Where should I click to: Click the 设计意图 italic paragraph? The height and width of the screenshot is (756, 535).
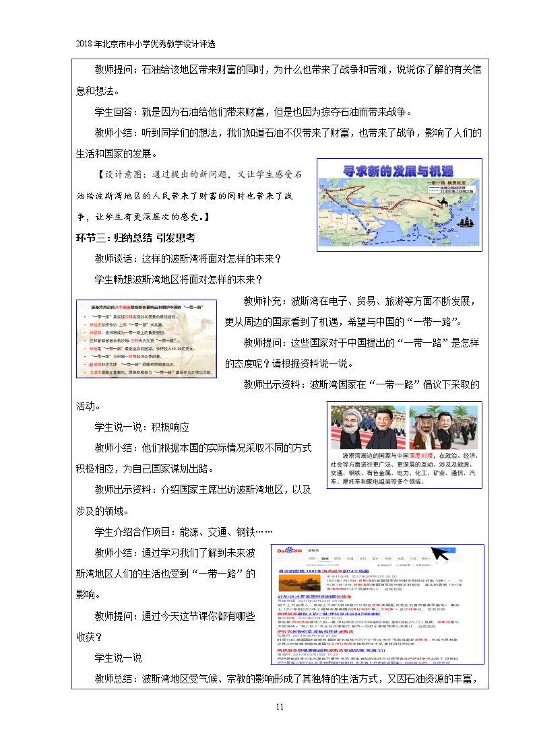[189, 195]
